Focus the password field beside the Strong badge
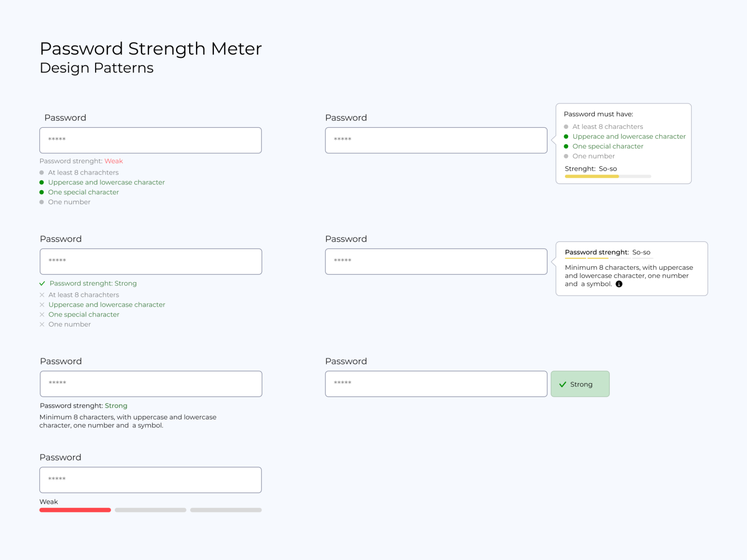The image size is (747, 560). 436,384
